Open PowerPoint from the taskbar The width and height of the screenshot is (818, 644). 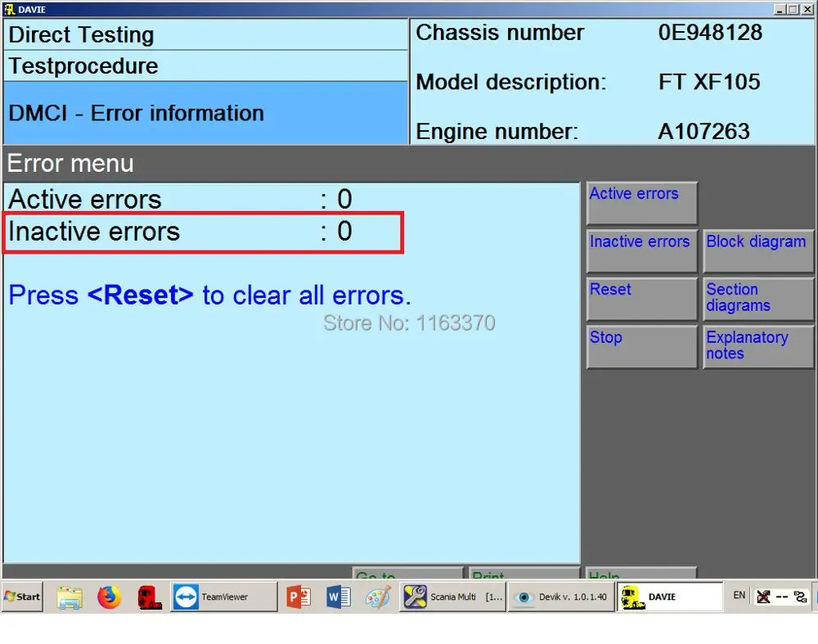(x=299, y=597)
